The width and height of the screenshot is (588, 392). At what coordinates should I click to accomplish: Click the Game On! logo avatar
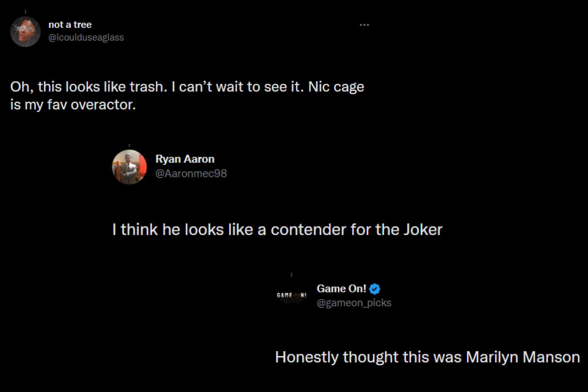pyautogui.click(x=291, y=296)
